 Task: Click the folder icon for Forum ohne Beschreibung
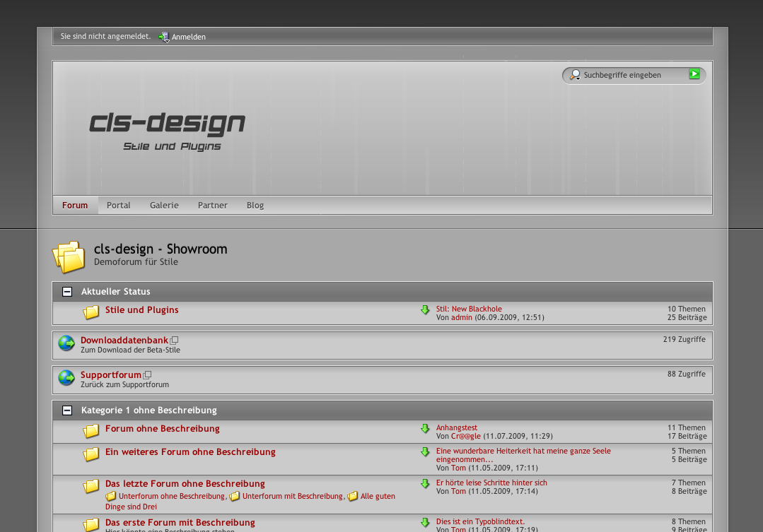pyautogui.click(x=91, y=431)
